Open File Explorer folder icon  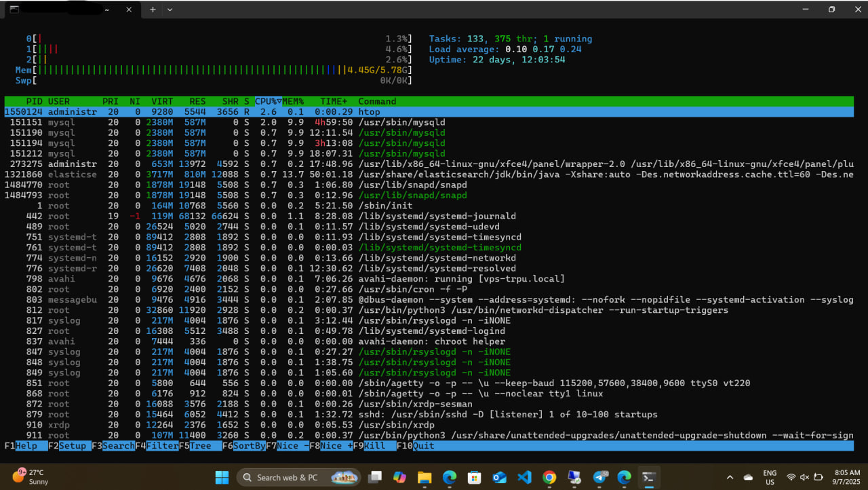pyautogui.click(x=425, y=477)
